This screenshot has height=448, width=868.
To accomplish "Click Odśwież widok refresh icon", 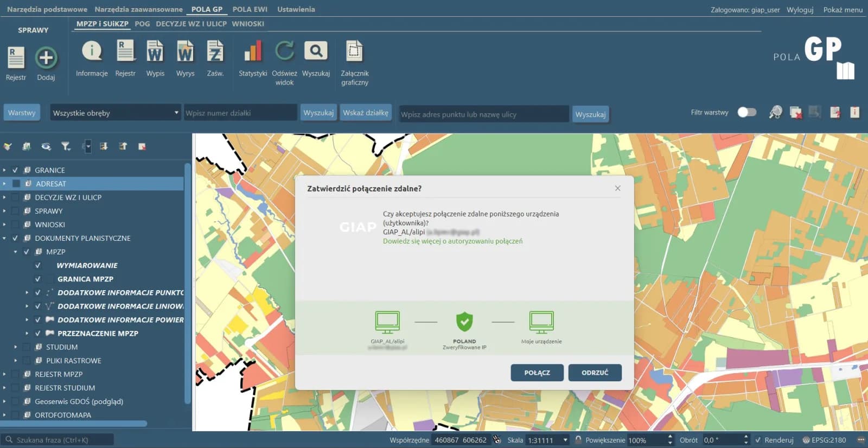I will pos(284,51).
